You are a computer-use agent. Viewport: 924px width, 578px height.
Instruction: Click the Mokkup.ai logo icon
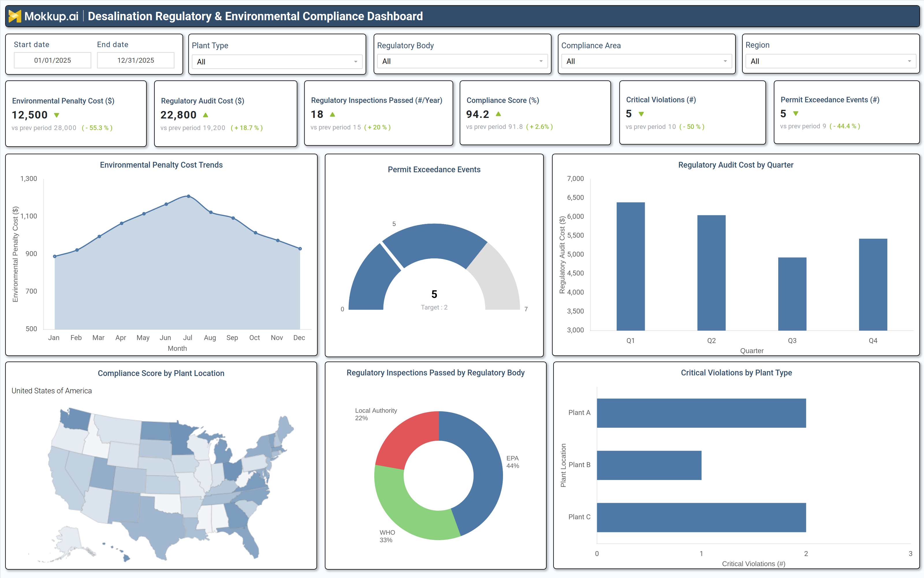(15, 16)
